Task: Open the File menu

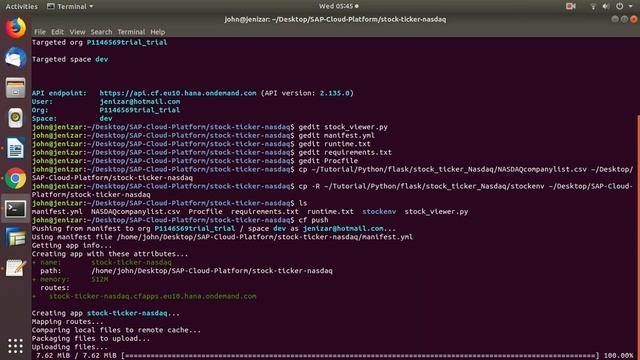Action: tap(40, 32)
